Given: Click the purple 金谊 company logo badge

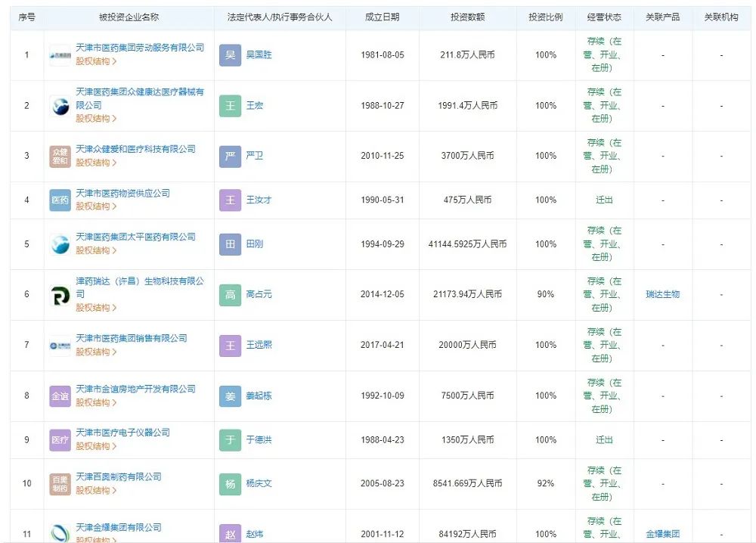Looking at the screenshot, I should 60,396.
